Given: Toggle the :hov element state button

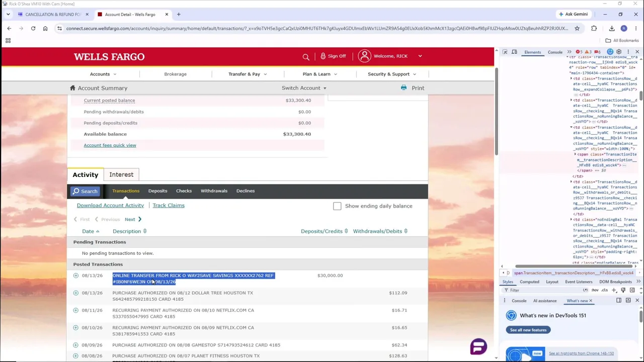Looking at the screenshot, I should (595, 290).
